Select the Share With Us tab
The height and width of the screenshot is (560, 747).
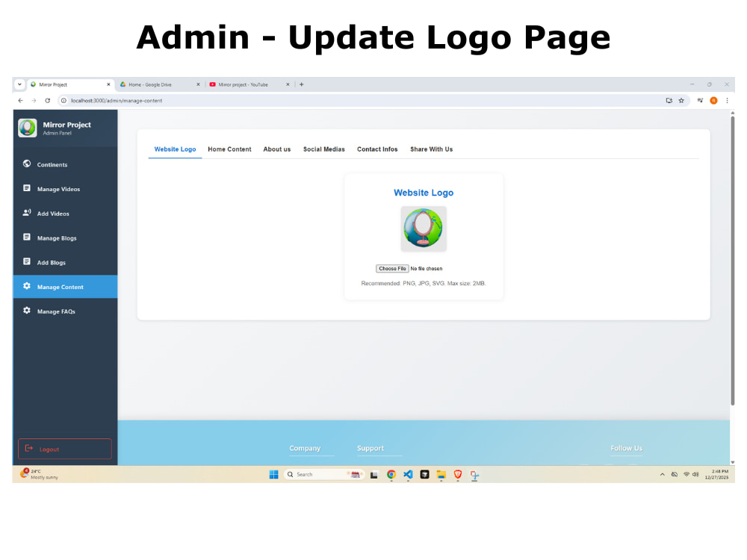point(431,149)
